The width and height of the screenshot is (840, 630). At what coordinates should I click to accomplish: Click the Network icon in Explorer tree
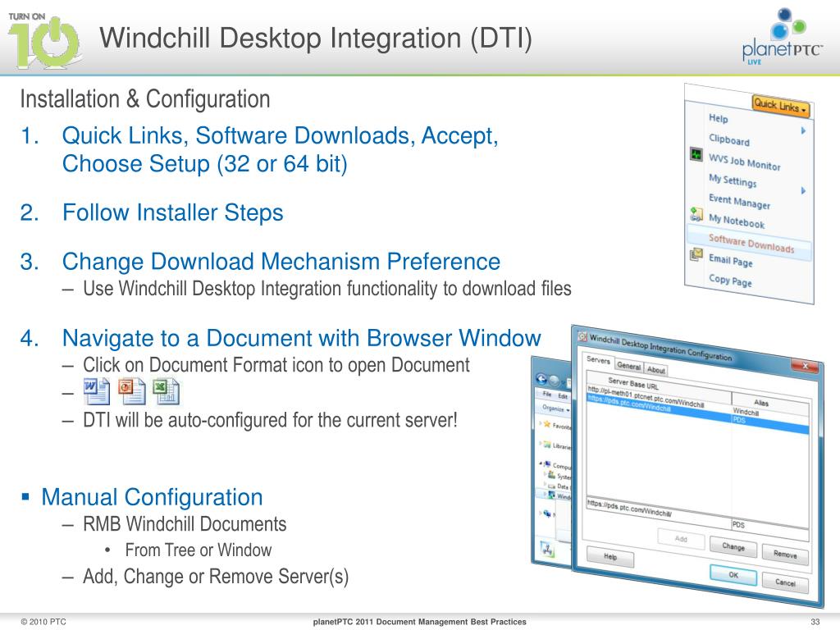pos(547,514)
